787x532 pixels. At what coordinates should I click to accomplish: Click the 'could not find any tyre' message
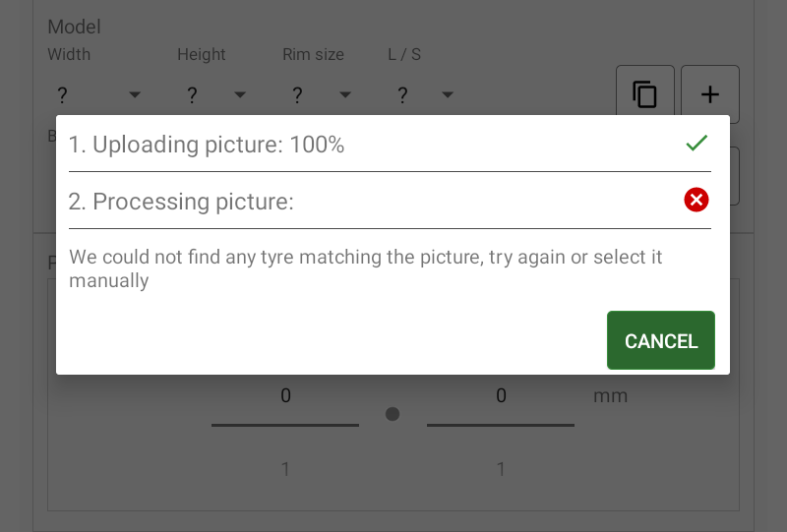tap(365, 268)
